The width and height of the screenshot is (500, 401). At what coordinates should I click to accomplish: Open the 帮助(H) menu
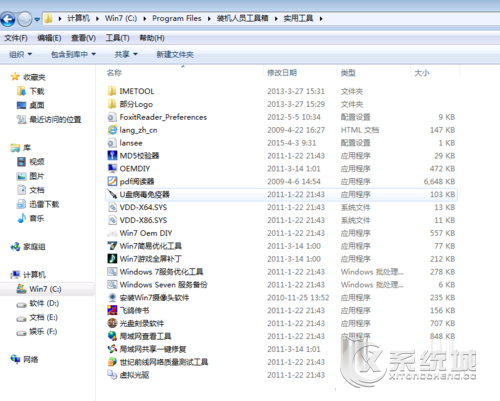(x=152, y=38)
